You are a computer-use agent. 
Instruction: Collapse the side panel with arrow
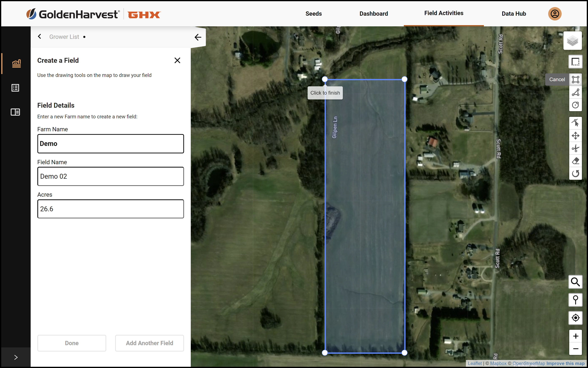pyautogui.click(x=198, y=37)
